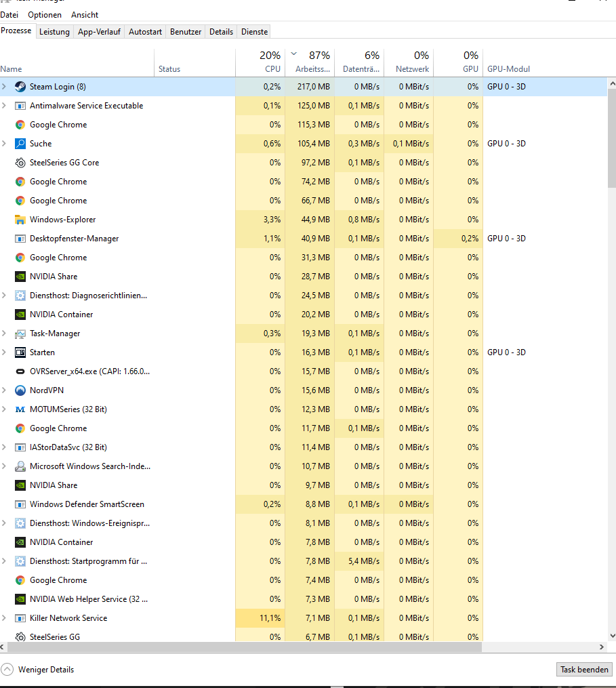
Task: Switch to the Dienste tab
Action: [x=255, y=32]
